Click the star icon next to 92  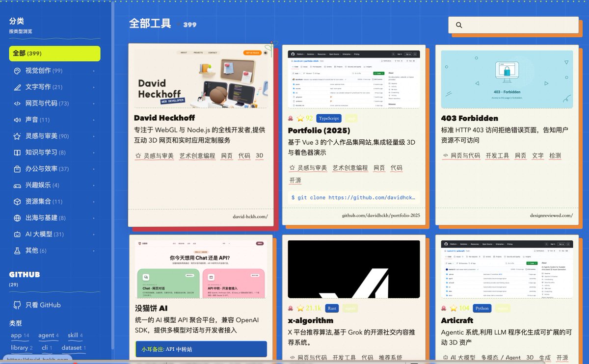(300, 118)
